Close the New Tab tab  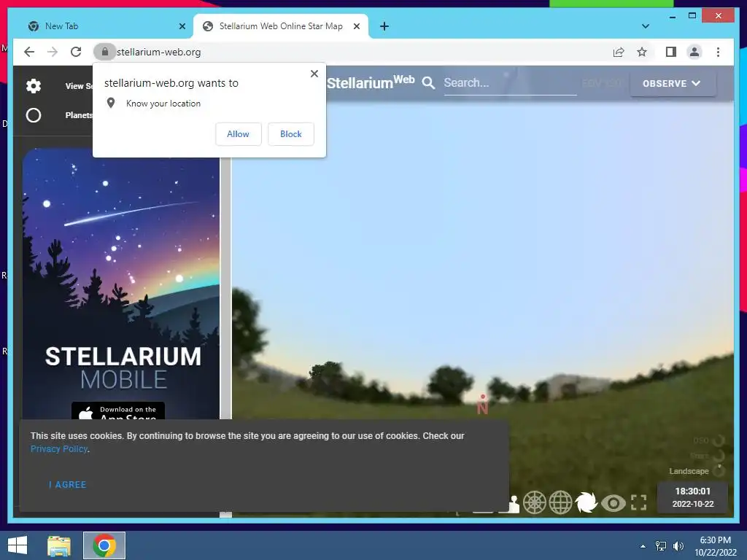click(182, 26)
